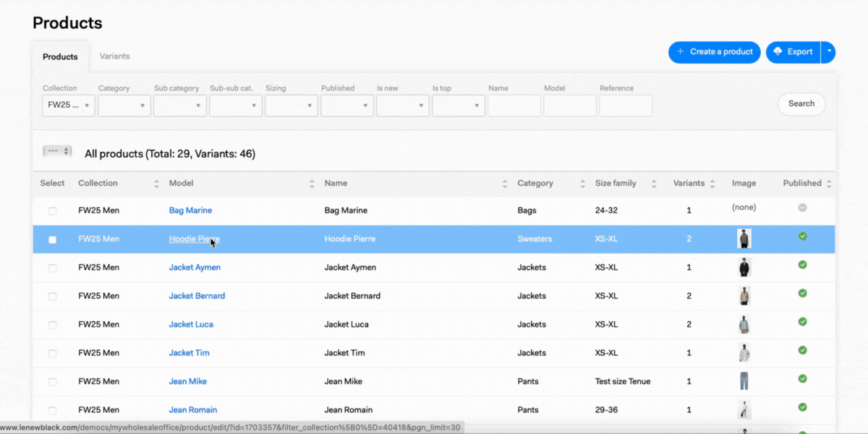Click the '29-36' size family cell
This screenshot has width=868, height=434.
pos(606,410)
